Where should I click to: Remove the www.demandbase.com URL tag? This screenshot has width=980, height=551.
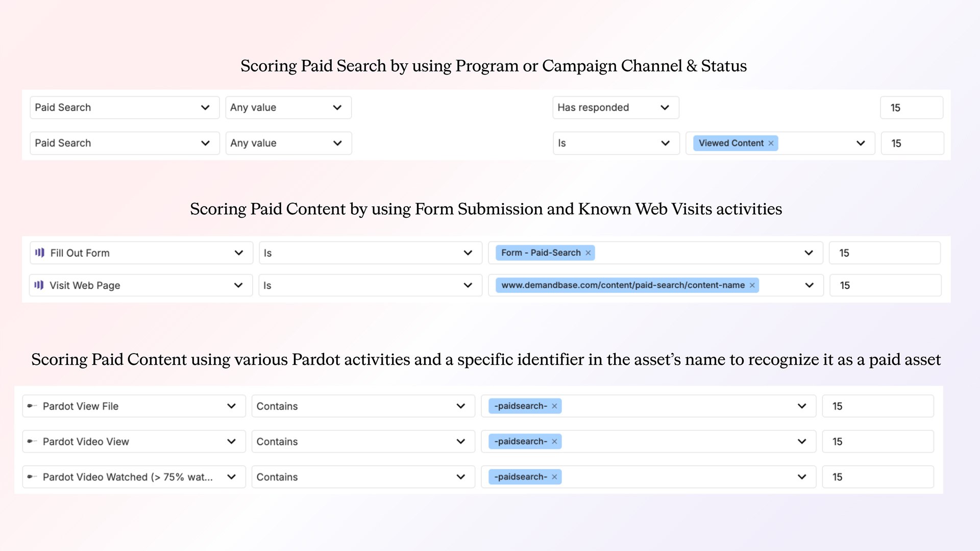coord(752,285)
